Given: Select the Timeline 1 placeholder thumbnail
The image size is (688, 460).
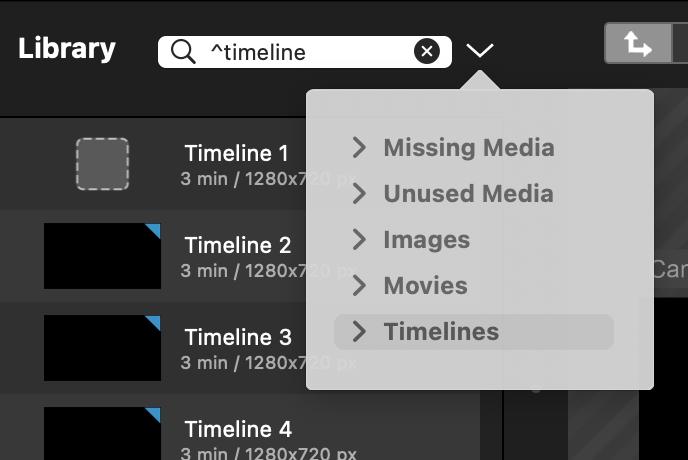Looking at the screenshot, I should coord(102,164).
